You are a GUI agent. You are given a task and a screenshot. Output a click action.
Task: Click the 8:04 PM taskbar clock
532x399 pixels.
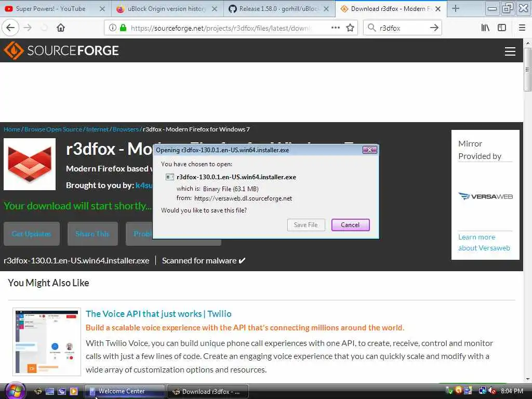point(512,391)
